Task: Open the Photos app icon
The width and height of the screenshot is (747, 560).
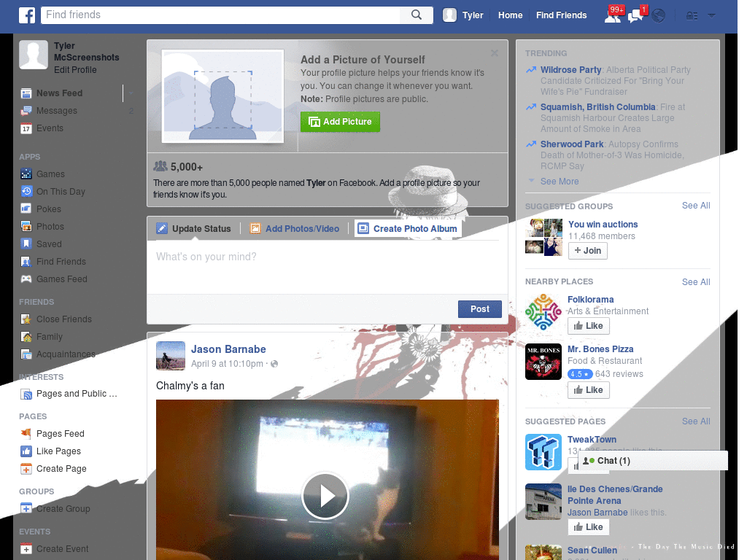Action: tap(26, 227)
